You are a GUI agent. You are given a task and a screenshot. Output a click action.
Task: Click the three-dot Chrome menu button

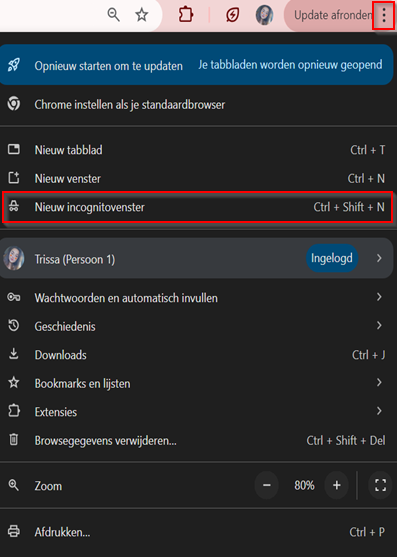click(384, 15)
